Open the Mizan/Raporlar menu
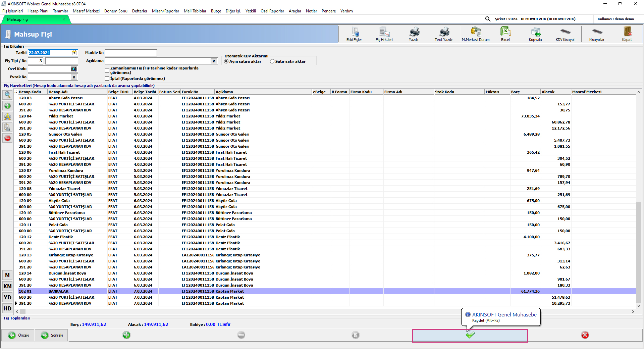 coord(165,11)
